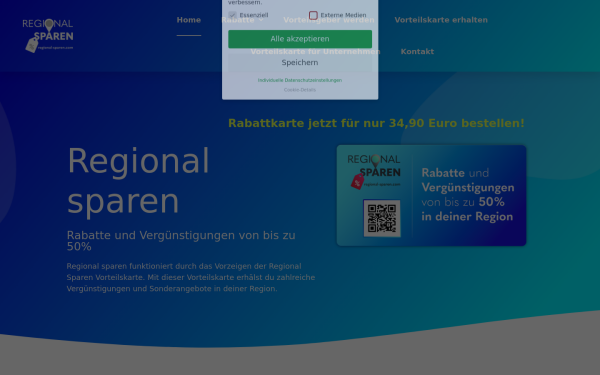
Task: Click the Regional sparen main heading
Action: pos(138,181)
